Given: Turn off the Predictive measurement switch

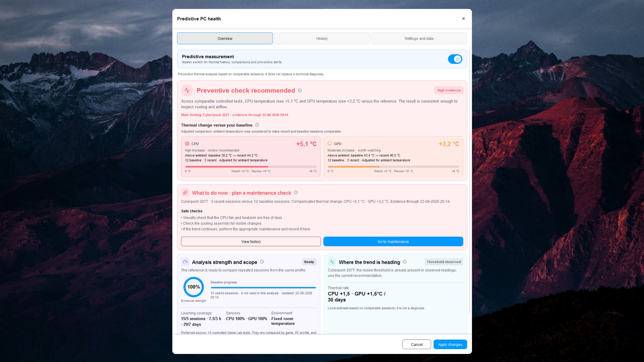Looking at the screenshot, I should pyautogui.click(x=455, y=59).
